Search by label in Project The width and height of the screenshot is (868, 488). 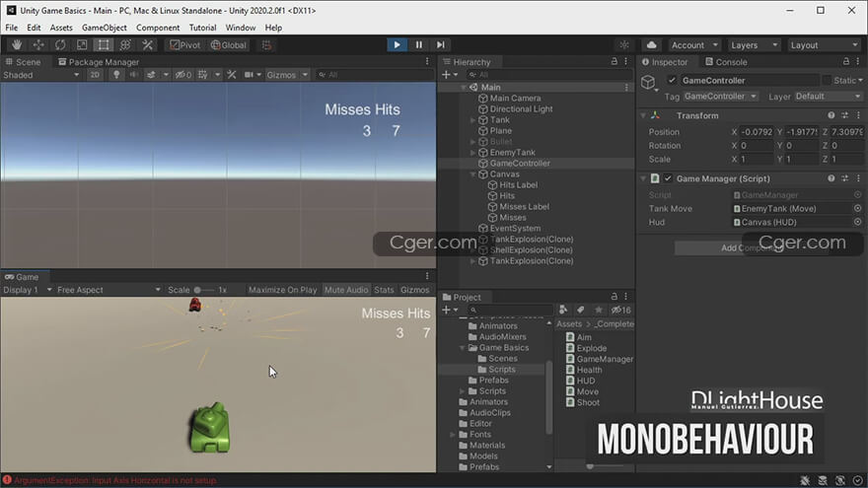point(580,310)
